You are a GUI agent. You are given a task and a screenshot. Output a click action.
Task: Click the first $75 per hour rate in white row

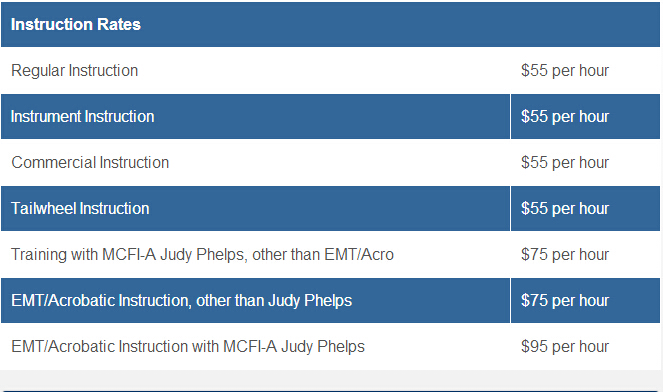click(565, 255)
